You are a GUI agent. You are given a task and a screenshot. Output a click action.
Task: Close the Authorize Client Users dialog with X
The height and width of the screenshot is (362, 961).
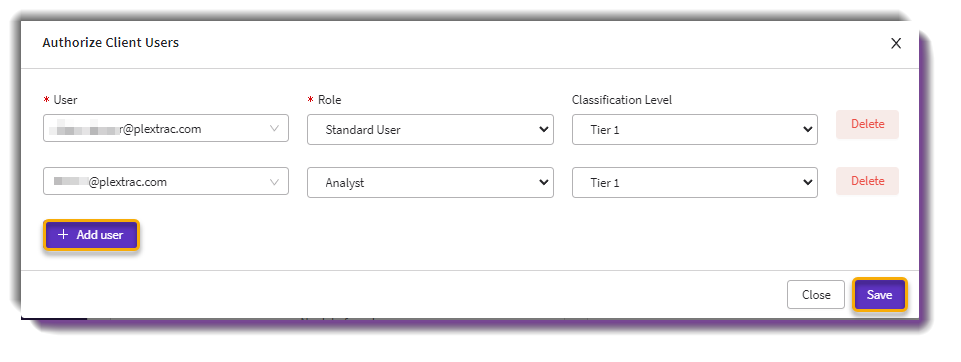pyautogui.click(x=895, y=43)
